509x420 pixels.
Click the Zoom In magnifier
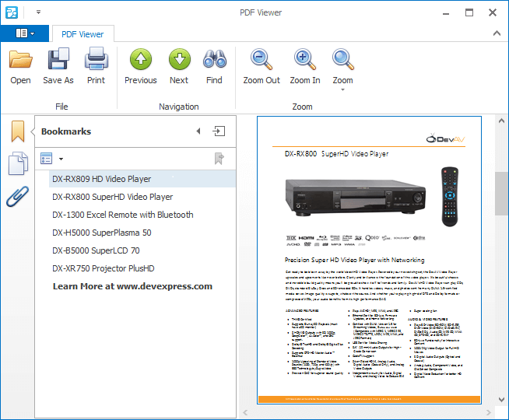pos(305,60)
